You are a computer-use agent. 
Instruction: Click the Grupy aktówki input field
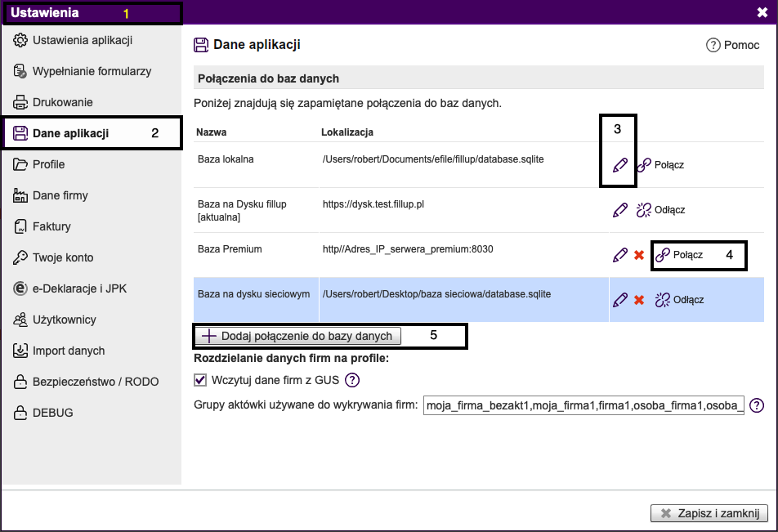point(583,405)
